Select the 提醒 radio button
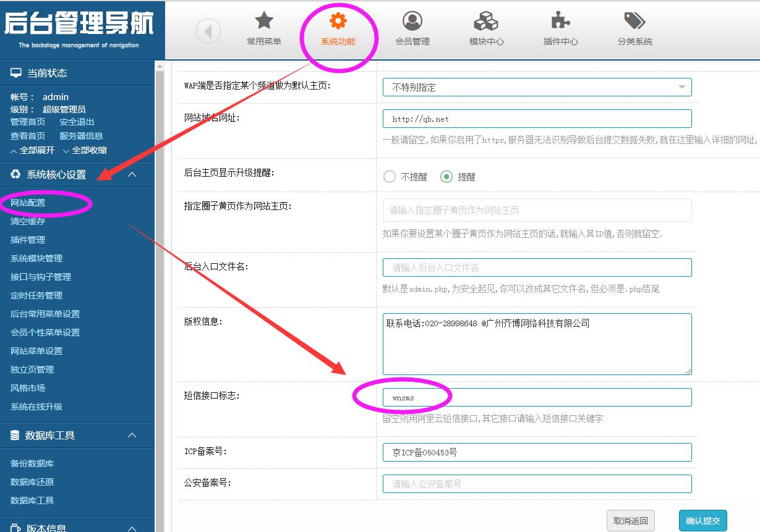The height and width of the screenshot is (532, 760). [x=446, y=177]
